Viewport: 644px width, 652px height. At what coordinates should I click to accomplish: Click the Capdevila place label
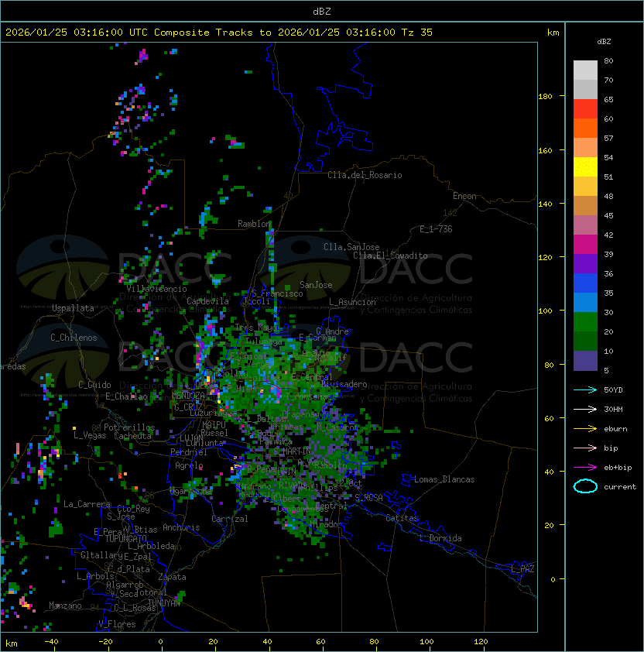click(x=207, y=300)
